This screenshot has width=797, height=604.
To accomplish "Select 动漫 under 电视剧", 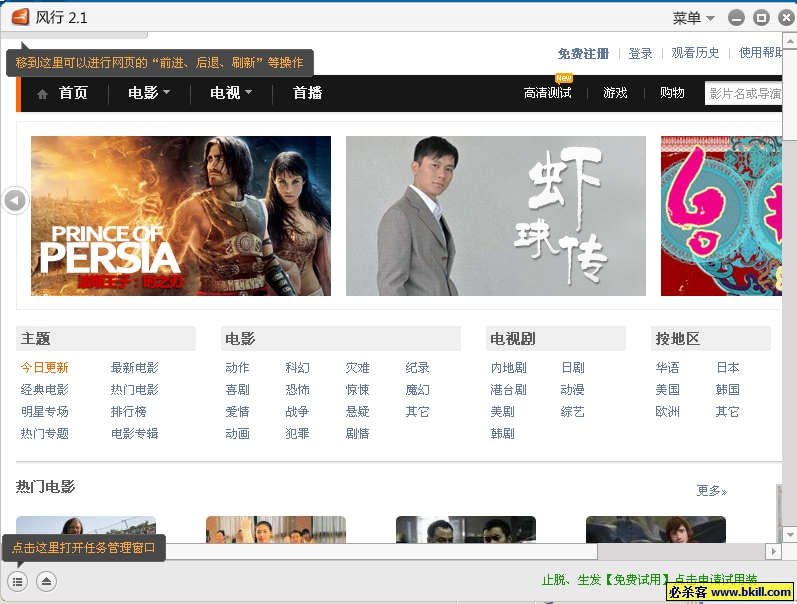I will click(x=573, y=389).
